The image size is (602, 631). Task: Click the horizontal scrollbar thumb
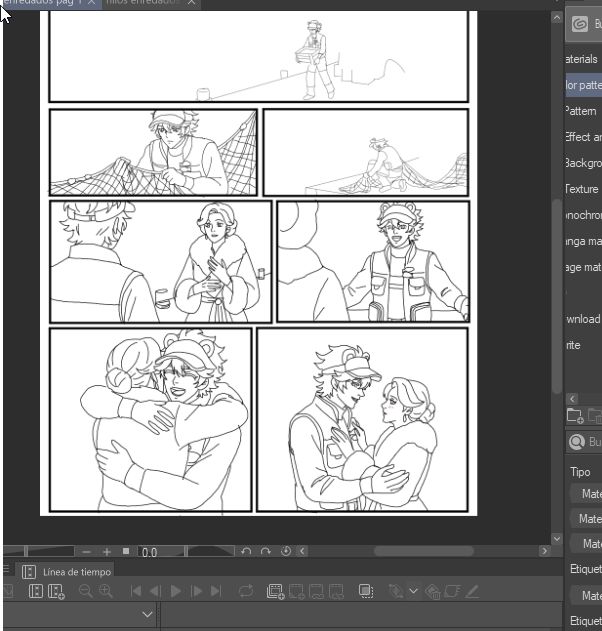pos(424,551)
